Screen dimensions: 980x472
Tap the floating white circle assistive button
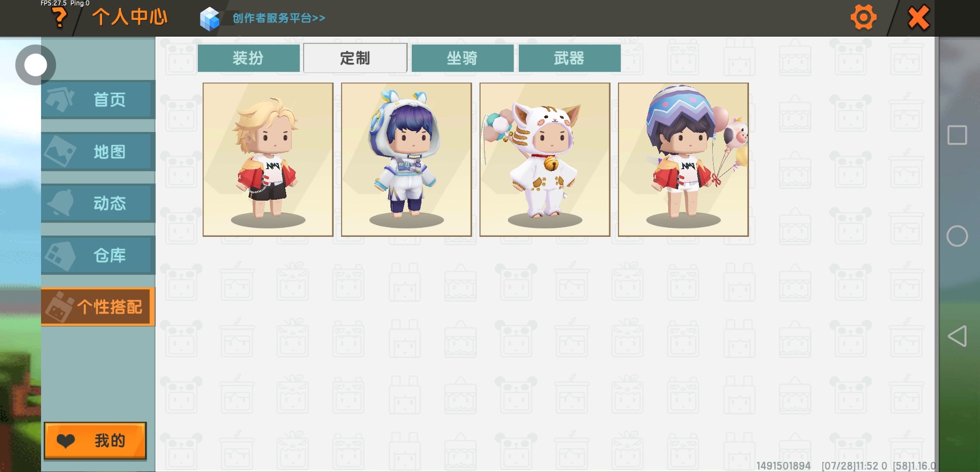35,65
